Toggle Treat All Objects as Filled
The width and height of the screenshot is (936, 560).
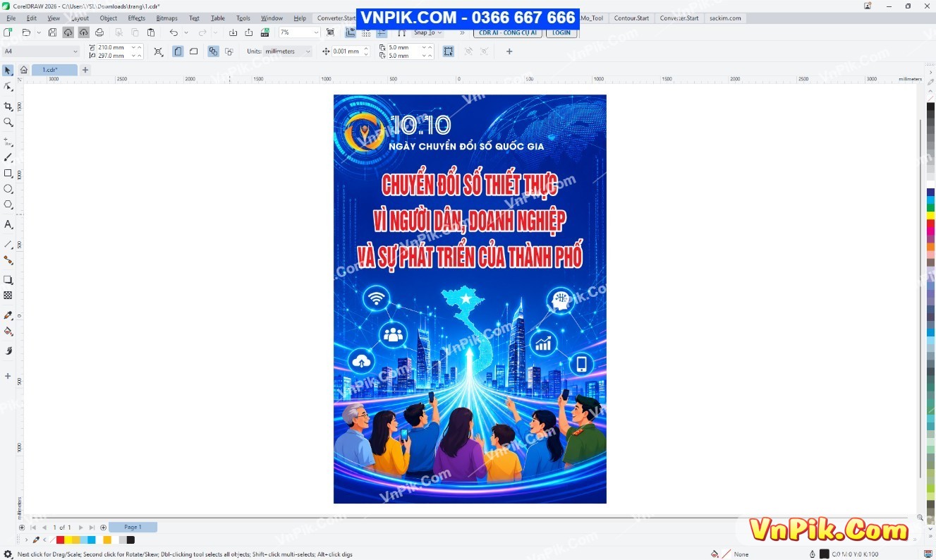449,51
